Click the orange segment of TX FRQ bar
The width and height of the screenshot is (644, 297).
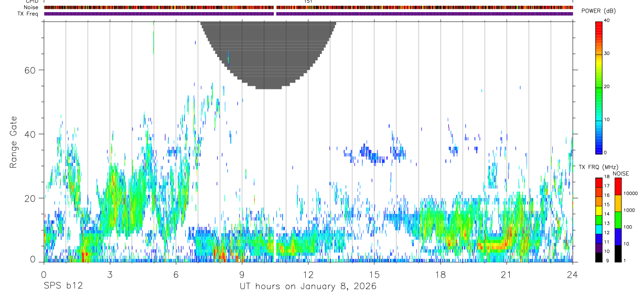click(599, 201)
